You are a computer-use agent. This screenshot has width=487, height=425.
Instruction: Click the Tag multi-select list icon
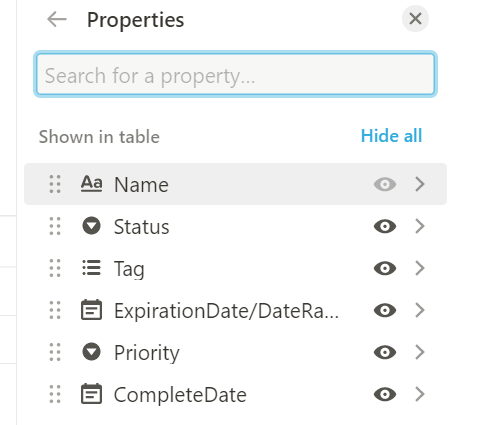(x=91, y=268)
